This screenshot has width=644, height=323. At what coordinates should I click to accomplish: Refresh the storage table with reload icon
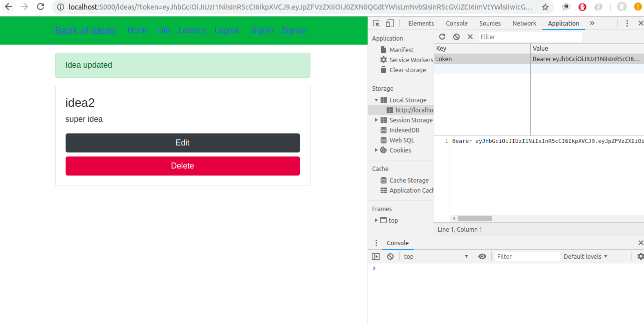pos(442,37)
